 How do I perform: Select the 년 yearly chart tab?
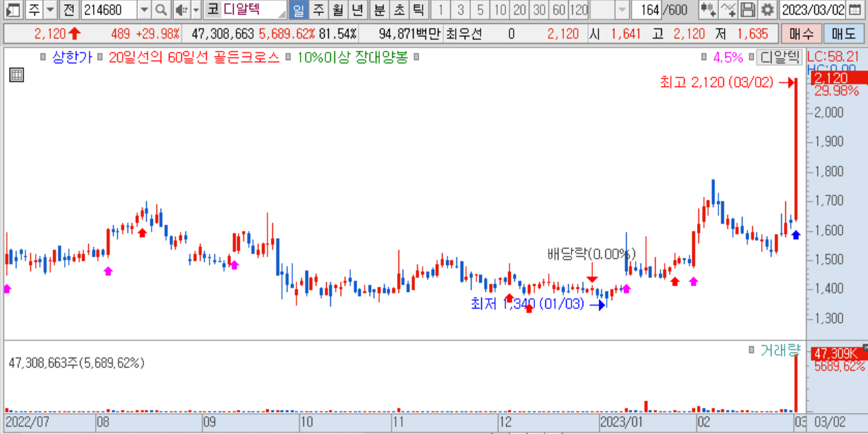pyautogui.click(x=357, y=10)
